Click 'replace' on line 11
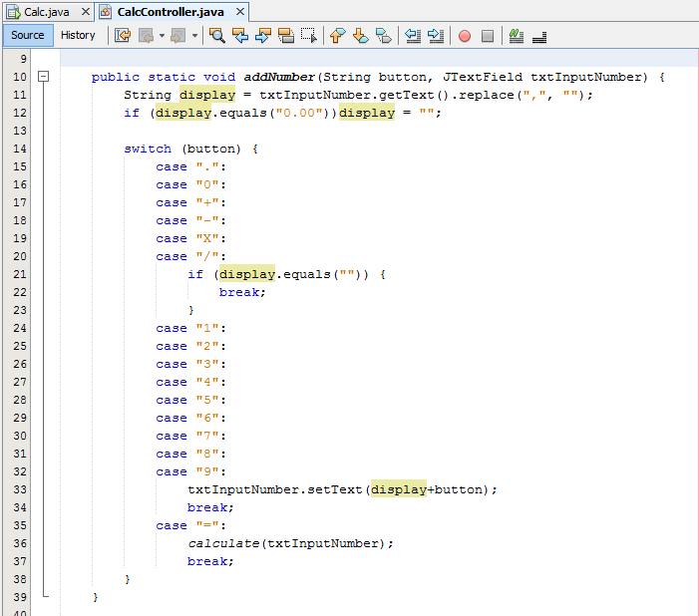This screenshot has height=616, width=699. [x=487, y=96]
